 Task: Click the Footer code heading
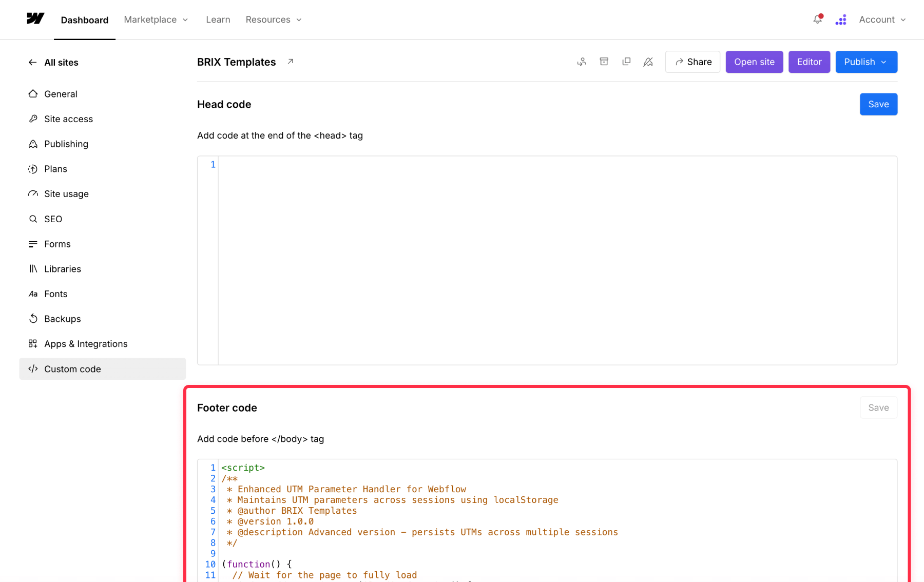(227, 408)
